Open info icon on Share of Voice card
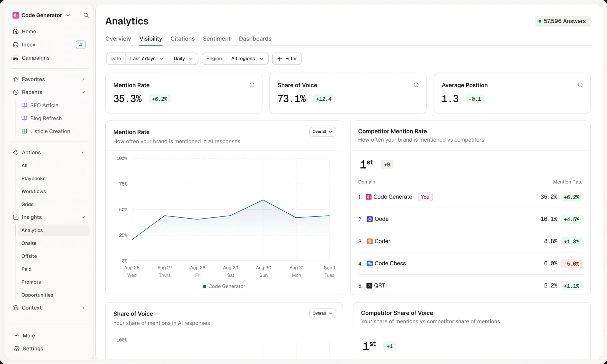 pos(416,85)
